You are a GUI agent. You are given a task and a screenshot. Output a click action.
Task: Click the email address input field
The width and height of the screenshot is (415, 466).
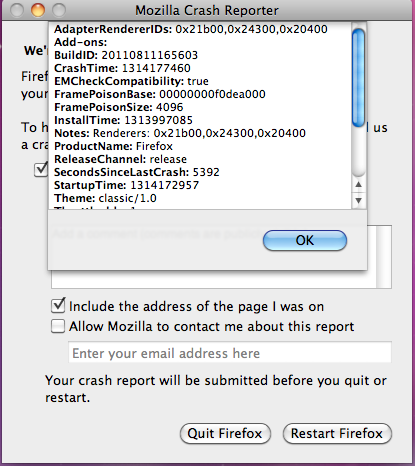230,353
